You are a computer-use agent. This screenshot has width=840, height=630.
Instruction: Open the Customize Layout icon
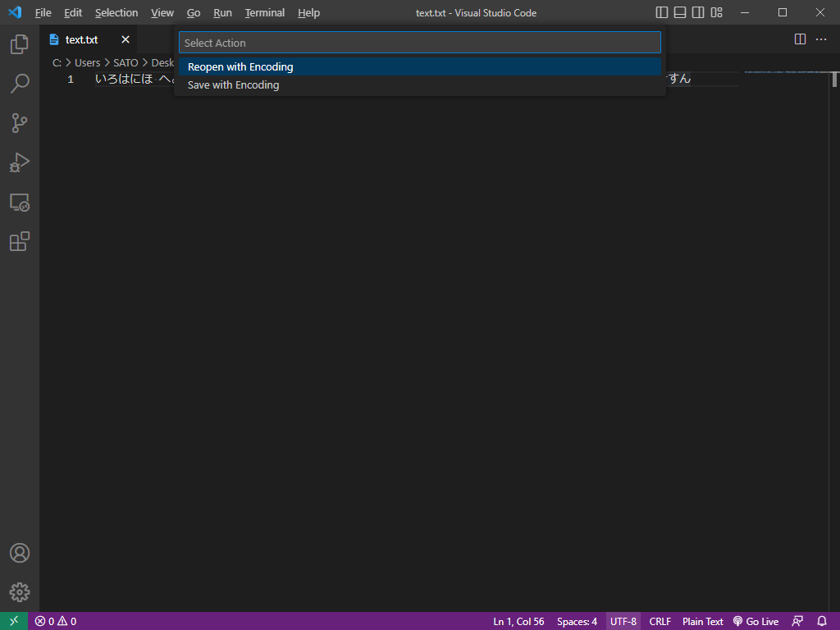716,12
